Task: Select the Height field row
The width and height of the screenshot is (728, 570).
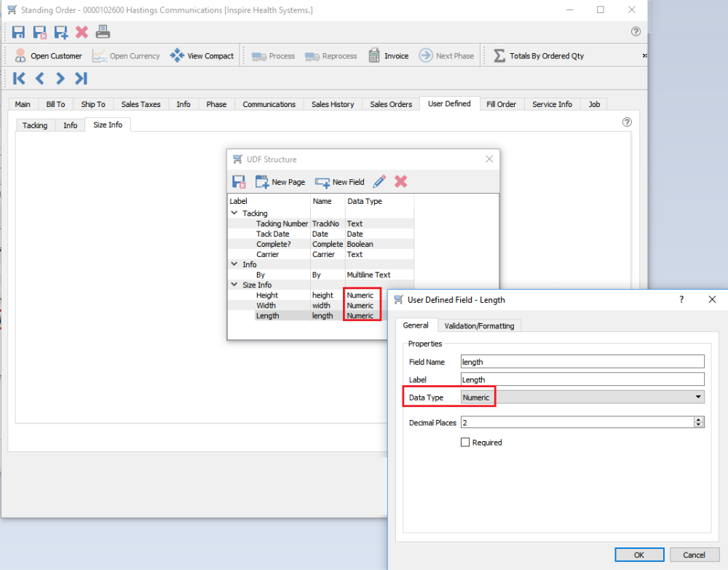Action: 321,296
